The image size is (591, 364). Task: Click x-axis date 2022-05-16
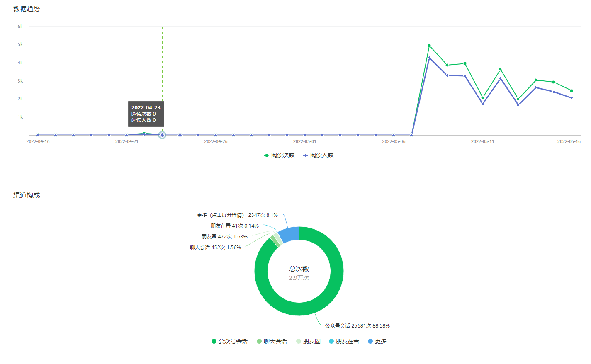tap(569, 141)
